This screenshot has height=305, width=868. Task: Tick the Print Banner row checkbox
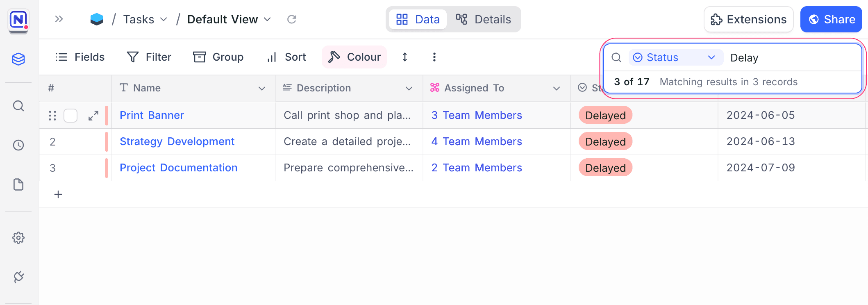[x=70, y=116]
